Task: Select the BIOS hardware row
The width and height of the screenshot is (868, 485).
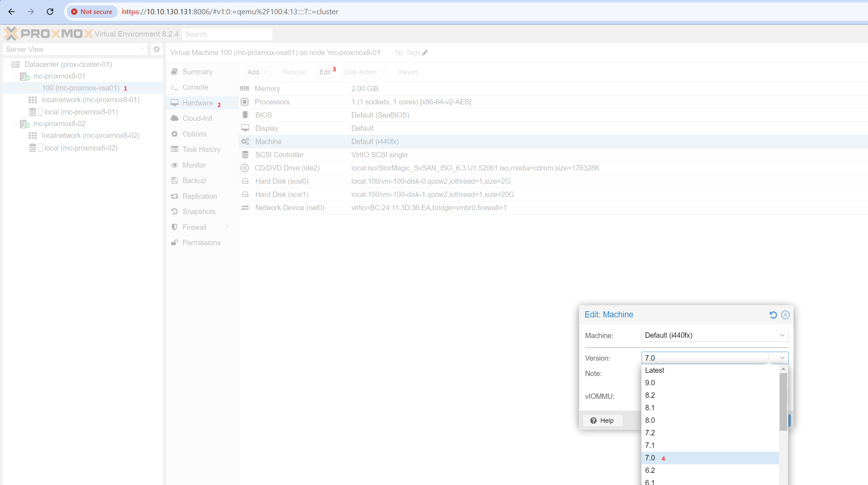Action: (x=553, y=115)
